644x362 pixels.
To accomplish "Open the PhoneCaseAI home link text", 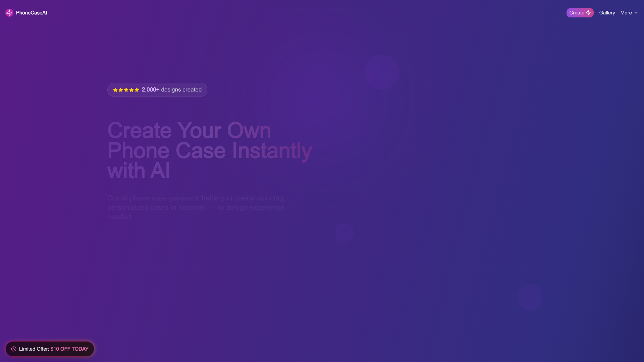I will [x=32, y=13].
